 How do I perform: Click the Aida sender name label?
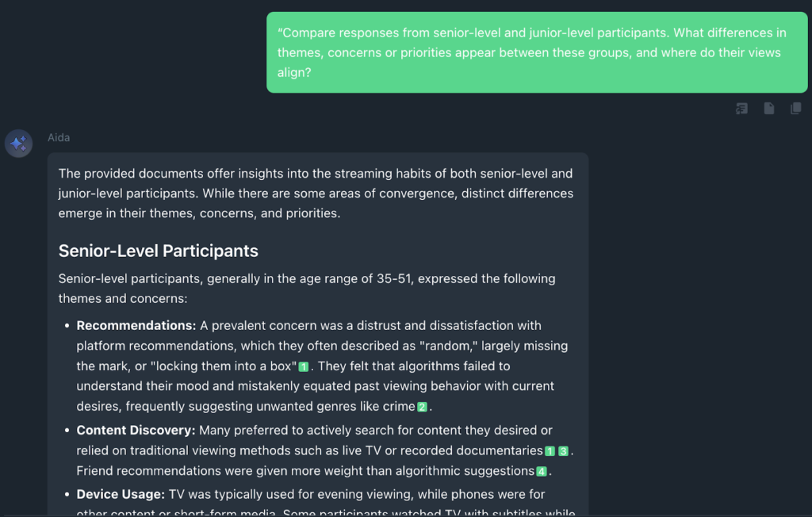[x=59, y=137]
